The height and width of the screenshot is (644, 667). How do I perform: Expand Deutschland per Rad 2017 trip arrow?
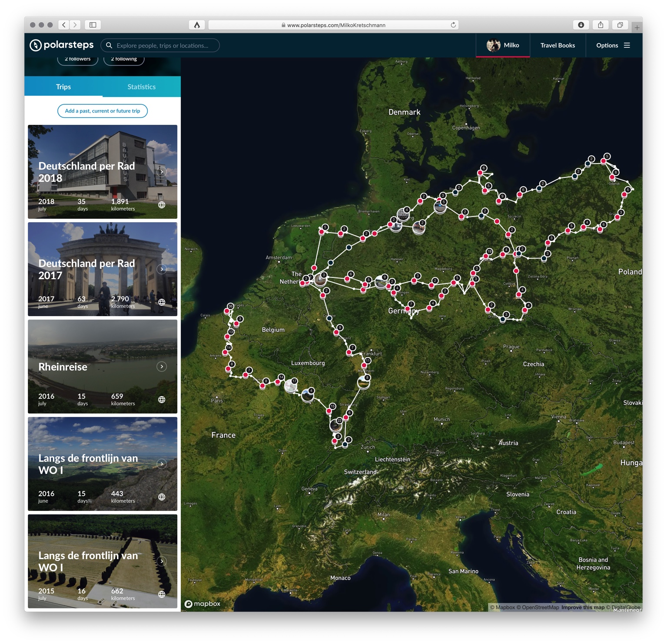(x=162, y=269)
